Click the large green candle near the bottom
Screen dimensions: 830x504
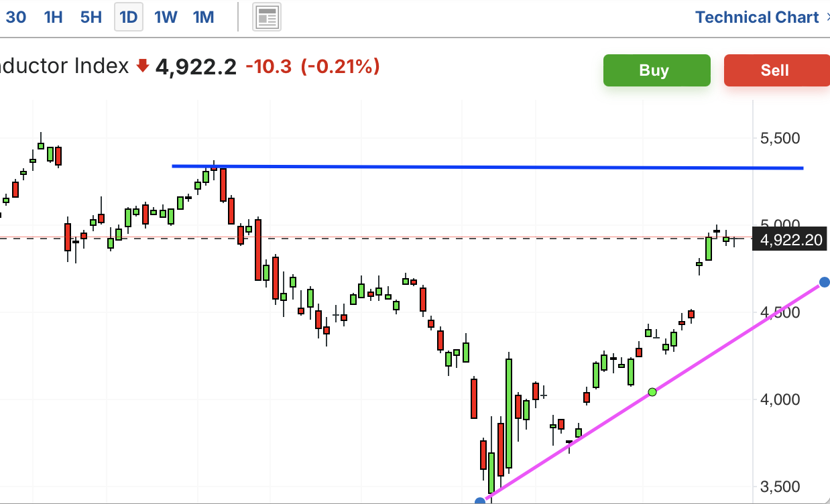(509, 414)
